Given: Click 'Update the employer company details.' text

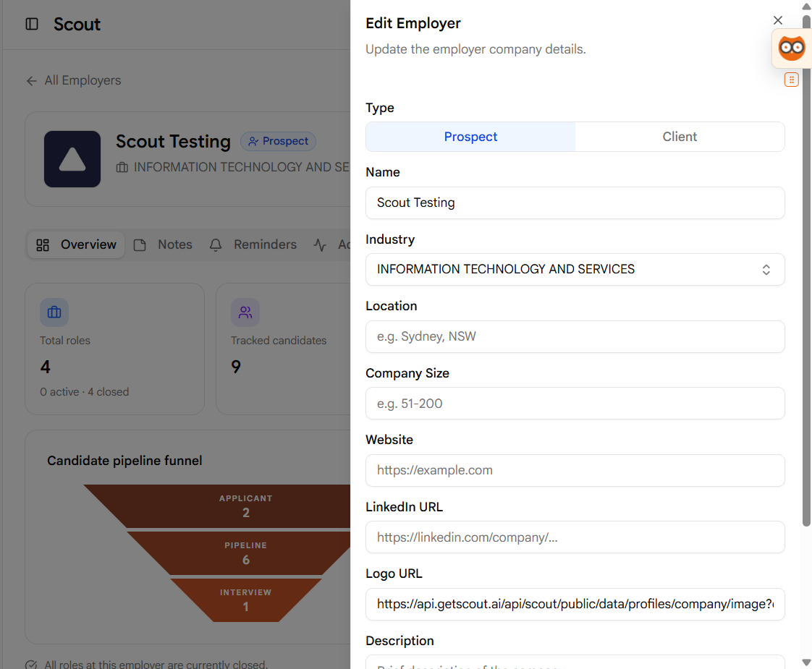Looking at the screenshot, I should tap(475, 49).
